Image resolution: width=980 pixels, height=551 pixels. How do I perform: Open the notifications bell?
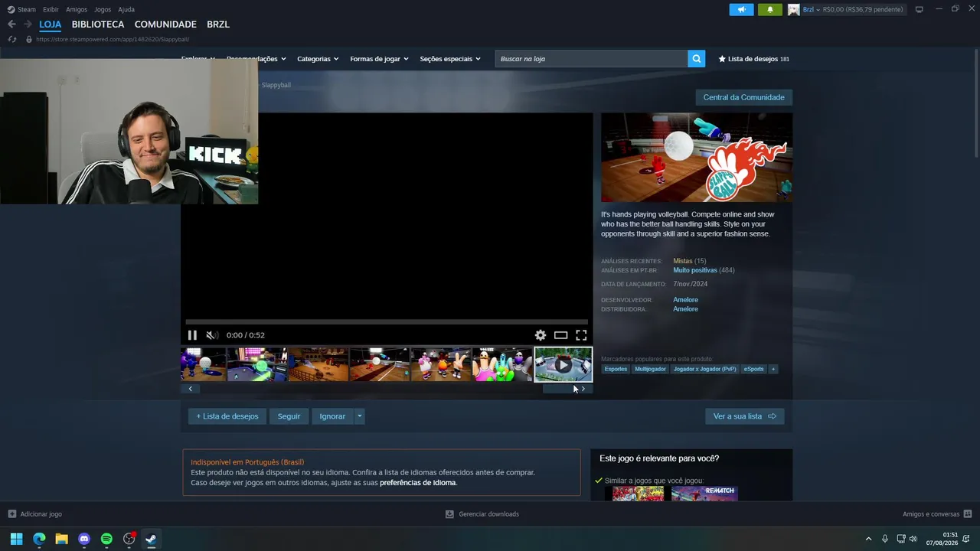point(769,9)
